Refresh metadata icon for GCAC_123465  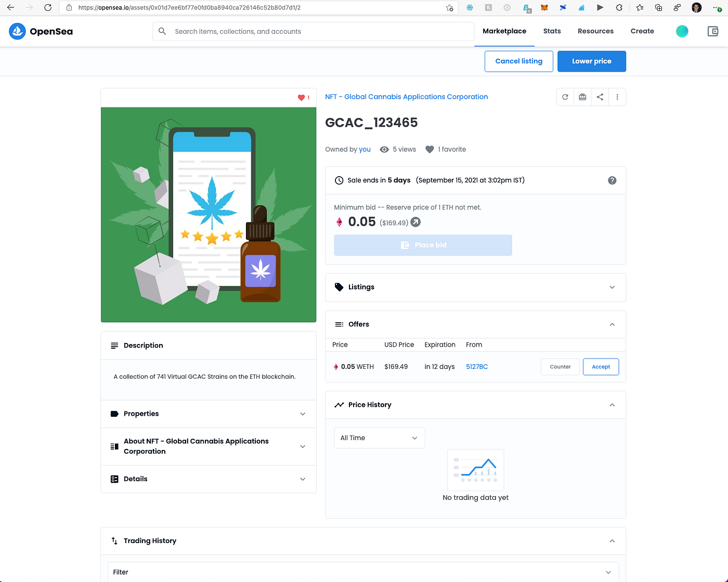(x=565, y=97)
